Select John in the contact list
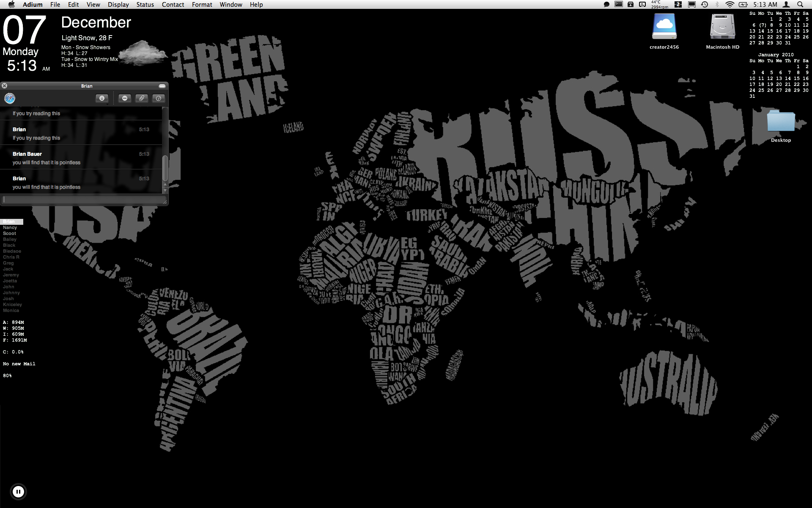Screen dimensions: 812x508 click(8, 287)
